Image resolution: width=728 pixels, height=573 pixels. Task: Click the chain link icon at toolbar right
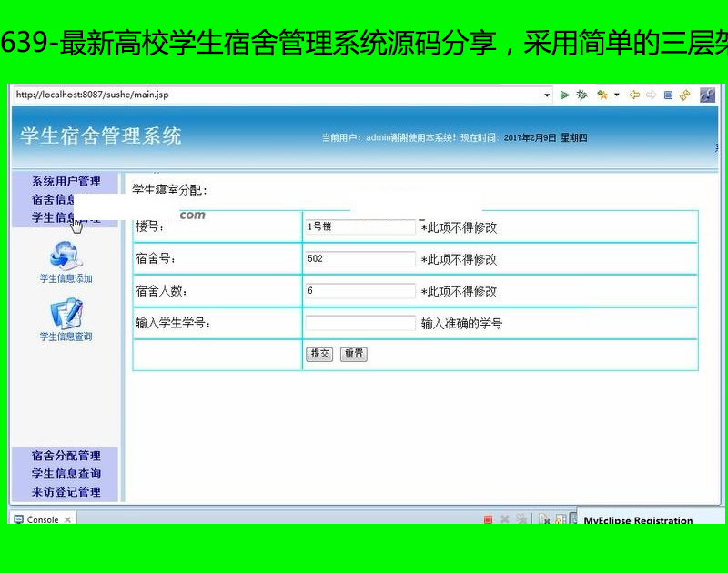coord(707,95)
